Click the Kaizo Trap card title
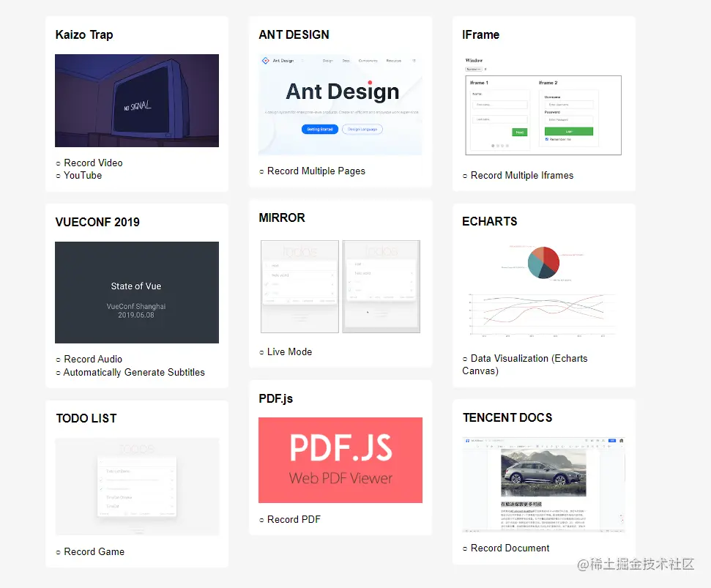This screenshot has height=588, width=711. tap(84, 34)
